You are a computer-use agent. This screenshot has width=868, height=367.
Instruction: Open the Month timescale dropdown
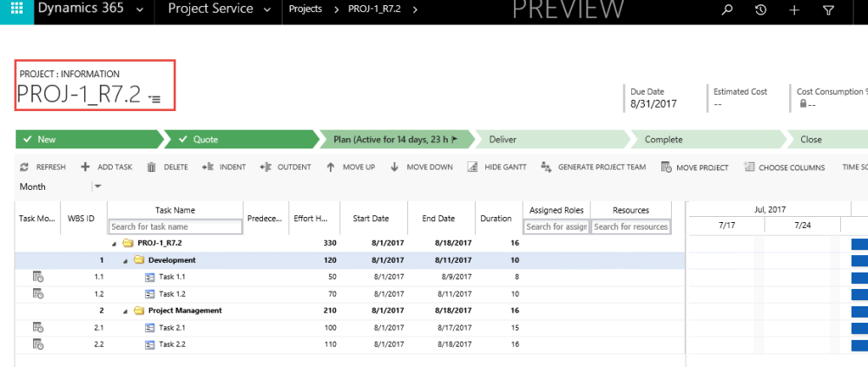tap(98, 187)
